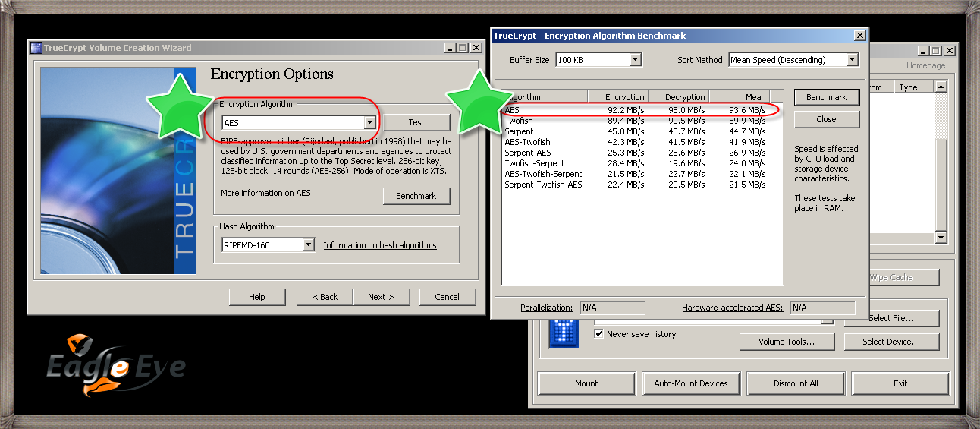Click Select File... button
The image size is (980, 429).
click(x=893, y=318)
